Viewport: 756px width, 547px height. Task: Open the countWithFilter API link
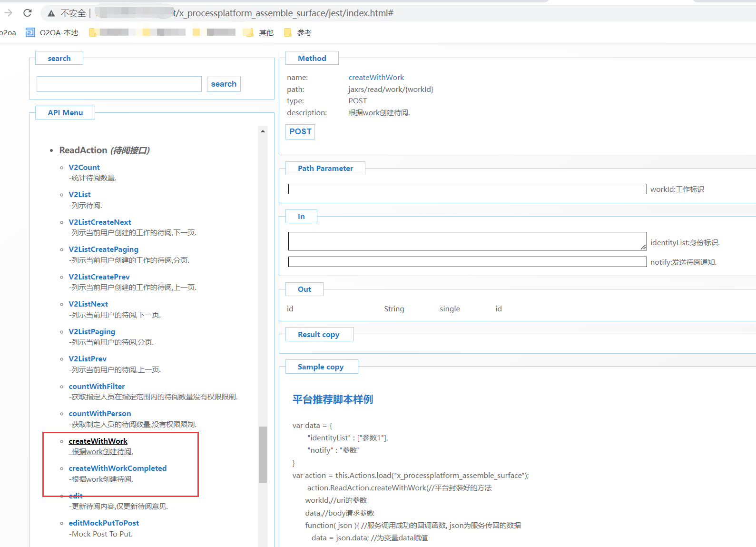(97, 386)
